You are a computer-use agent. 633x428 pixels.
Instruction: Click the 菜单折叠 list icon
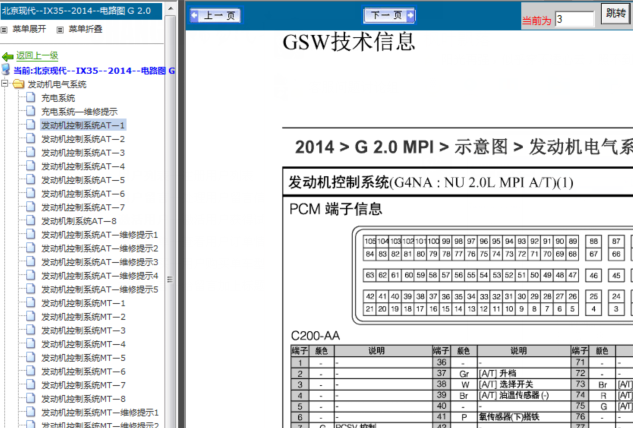(60, 29)
